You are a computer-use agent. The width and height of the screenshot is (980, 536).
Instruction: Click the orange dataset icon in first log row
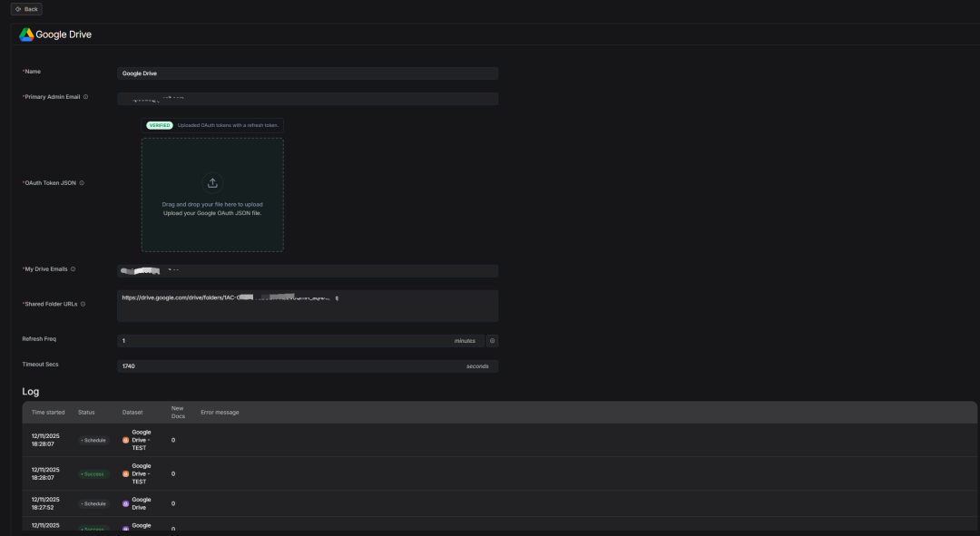tap(125, 441)
